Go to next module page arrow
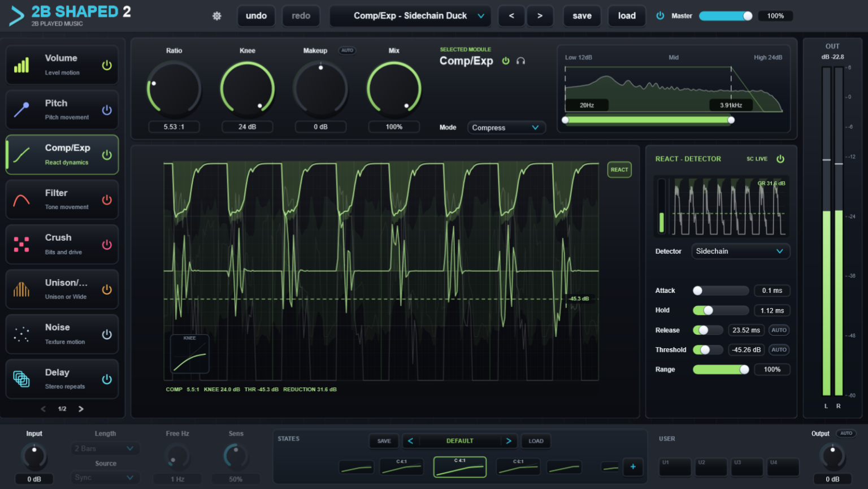The height and width of the screenshot is (489, 868). pyautogui.click(x=81, y=409)
